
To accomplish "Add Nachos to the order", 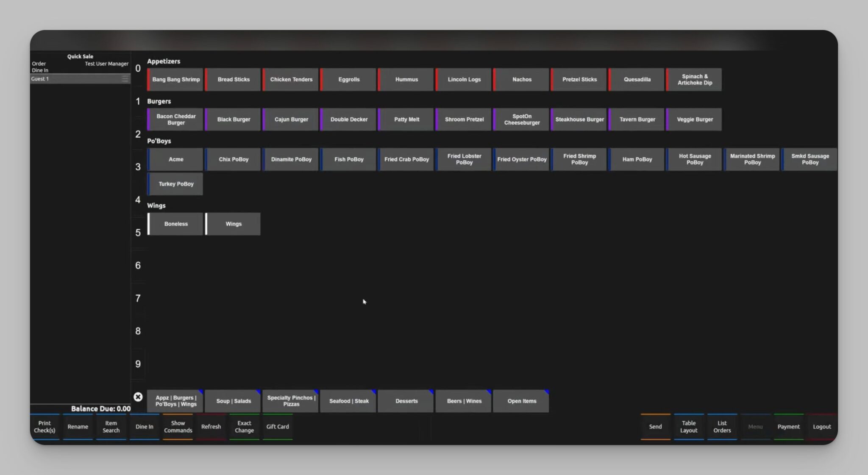I will point(521,80).
